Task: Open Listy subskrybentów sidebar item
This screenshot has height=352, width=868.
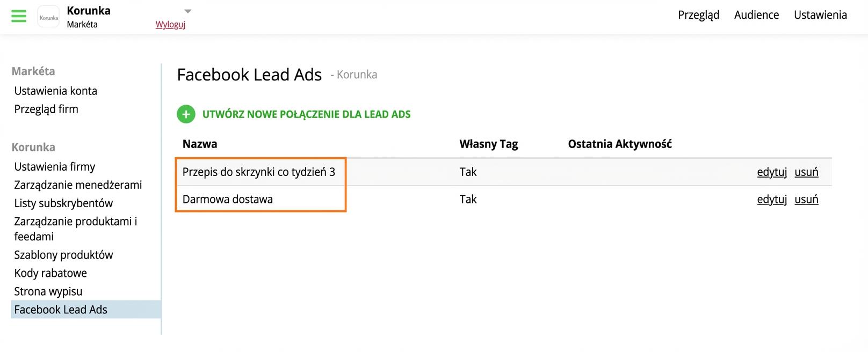Action: [63, 203]
